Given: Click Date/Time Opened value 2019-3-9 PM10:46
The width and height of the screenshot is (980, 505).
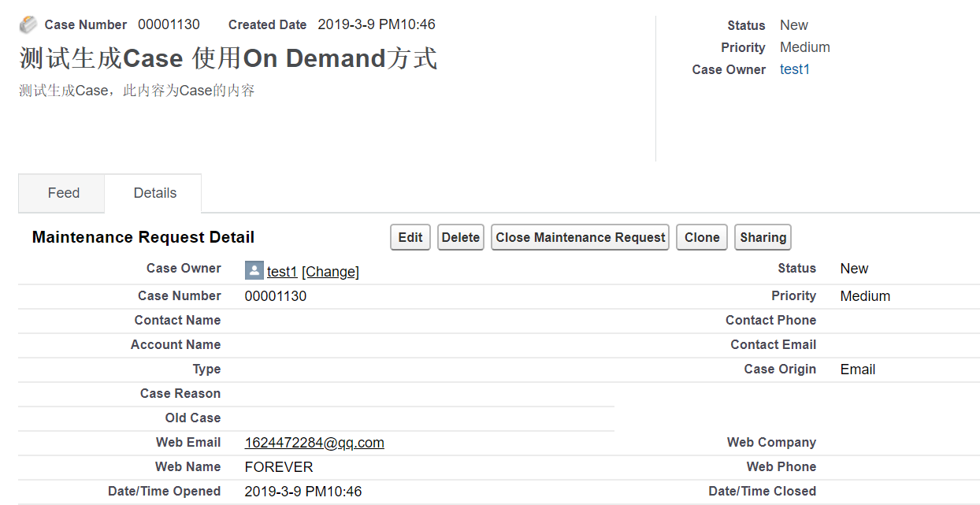Looking at the screenshot, I should [303, 492].
